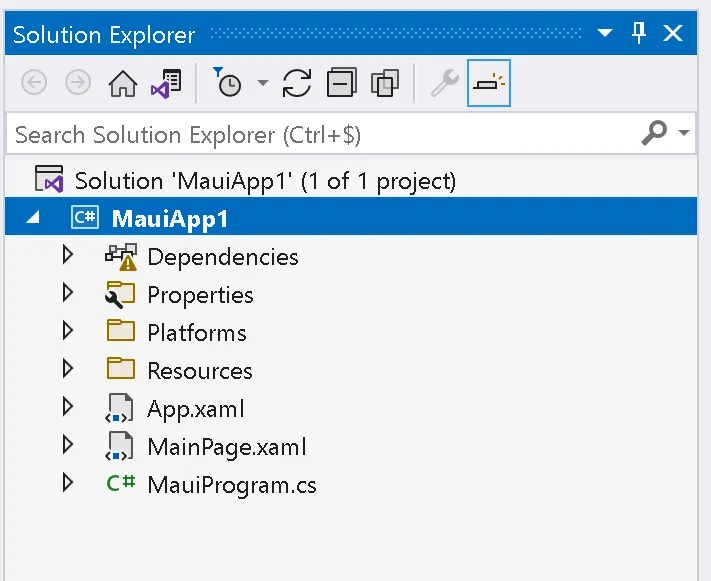
Task: Close the Solution Explorer panel
Action: (x=673, y=34)
